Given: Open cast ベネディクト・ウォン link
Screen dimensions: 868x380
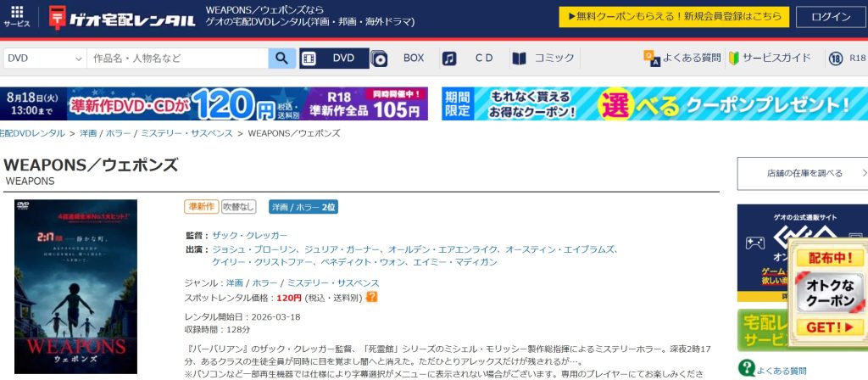Looking at the screenshot, I should click(363, 262).
